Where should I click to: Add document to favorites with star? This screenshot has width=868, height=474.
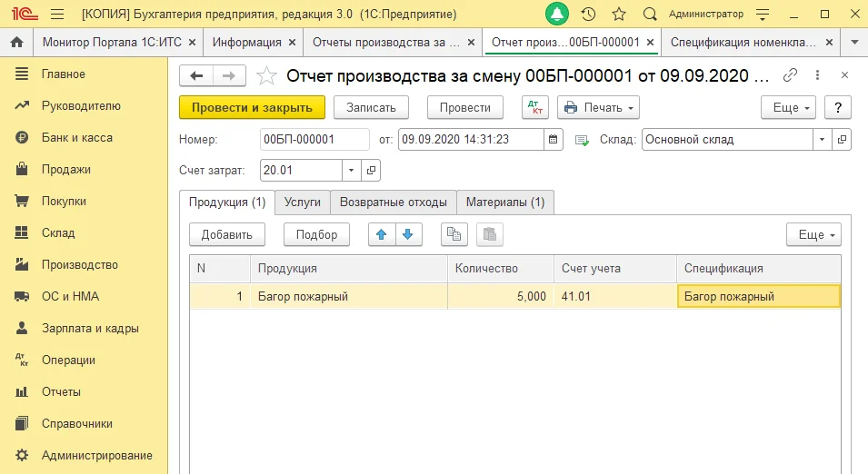266,75
